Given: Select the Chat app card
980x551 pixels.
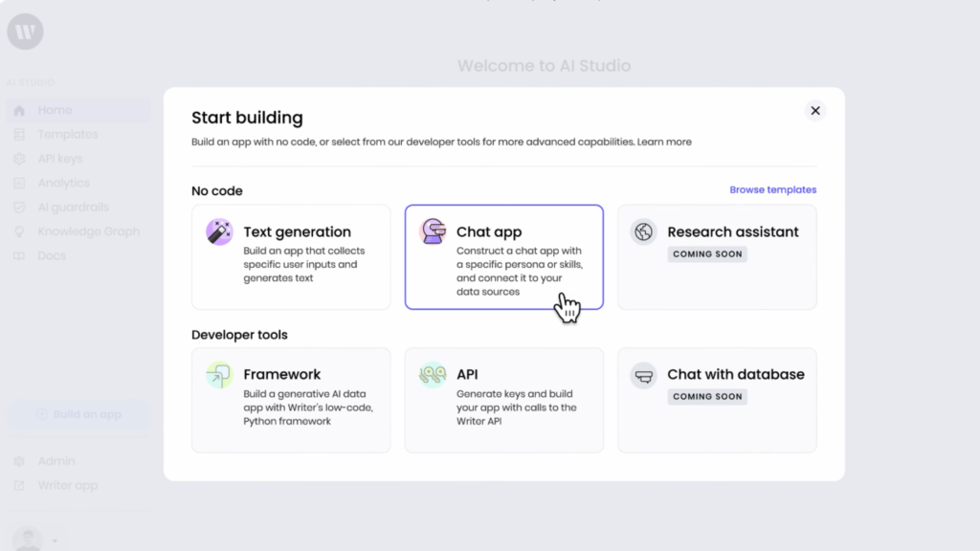Looking at the screenshot, I should 504,256.
